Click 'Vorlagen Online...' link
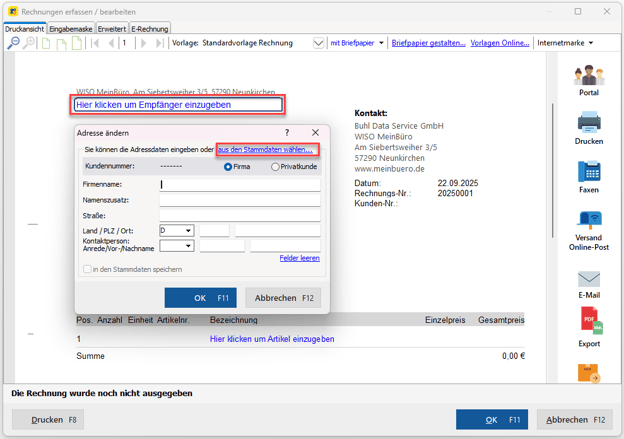624x439 pixels. (x=500, y=43)
